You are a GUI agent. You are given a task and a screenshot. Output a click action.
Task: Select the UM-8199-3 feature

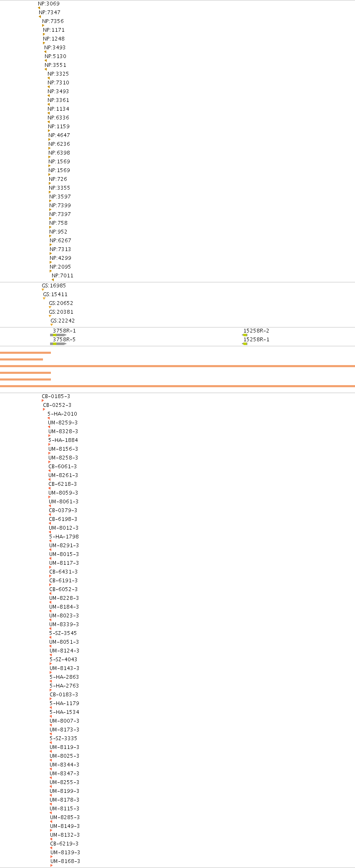pyautogui.click(x=64, y=791)
